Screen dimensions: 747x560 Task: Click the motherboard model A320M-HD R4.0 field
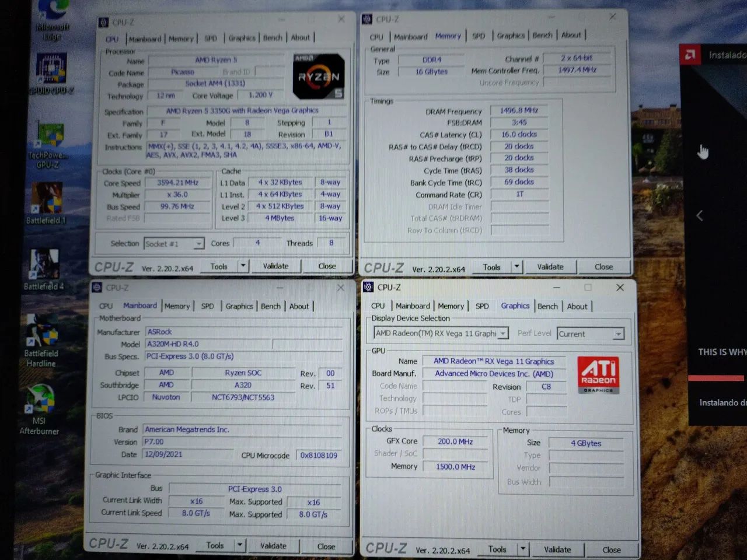(x=208, y=344)
